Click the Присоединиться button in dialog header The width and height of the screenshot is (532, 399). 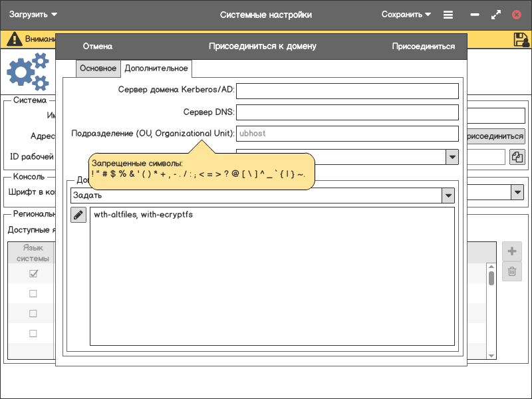[x=423, y=47]
